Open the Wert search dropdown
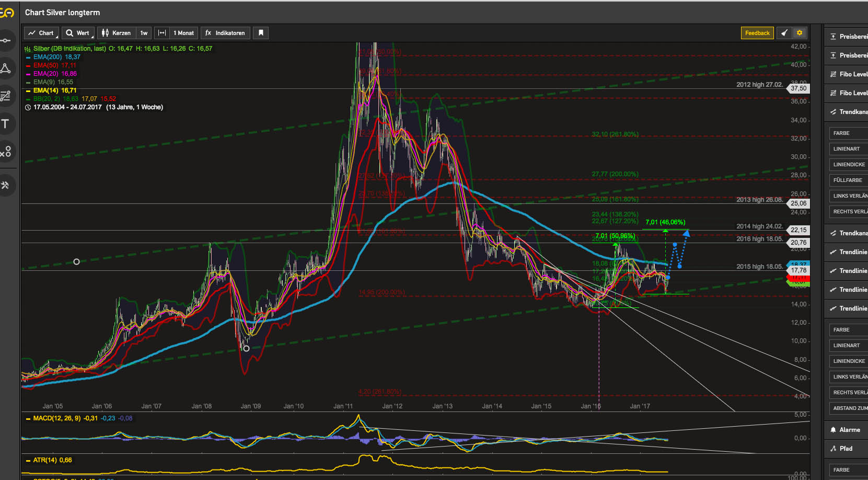The image size is (868, 480). 78,33
